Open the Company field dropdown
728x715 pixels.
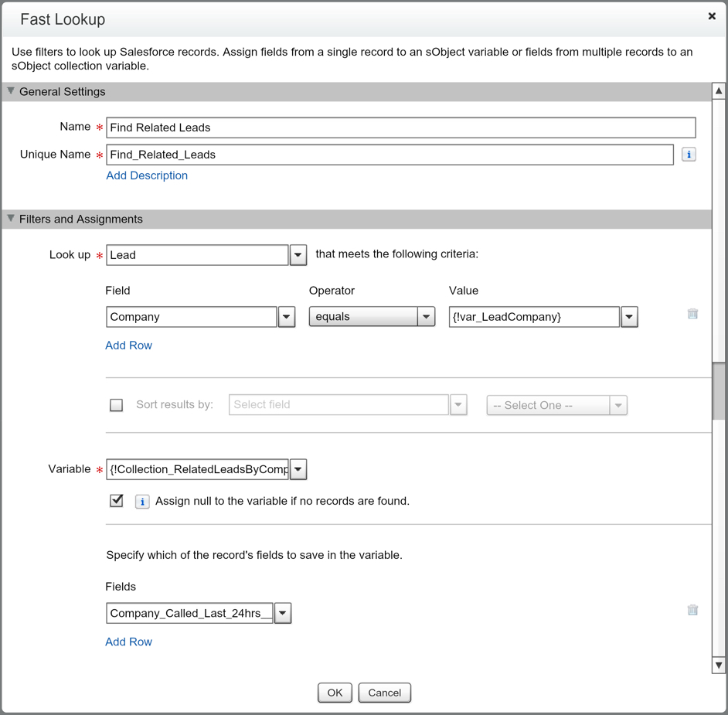[287, 317]
